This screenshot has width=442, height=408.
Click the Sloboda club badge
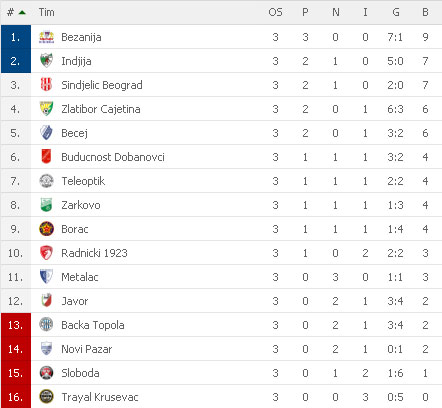tap(46, 373)
